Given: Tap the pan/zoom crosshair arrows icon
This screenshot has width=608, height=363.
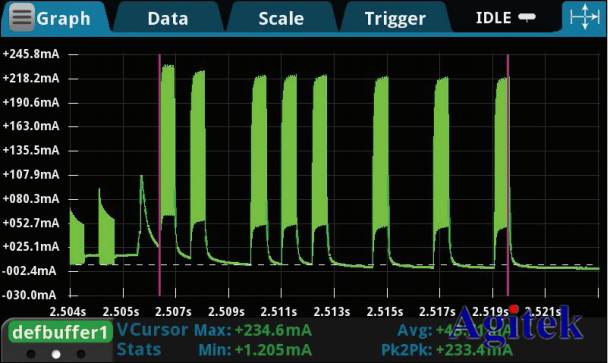Looking at the screenshot, I should tap(585, 17).
